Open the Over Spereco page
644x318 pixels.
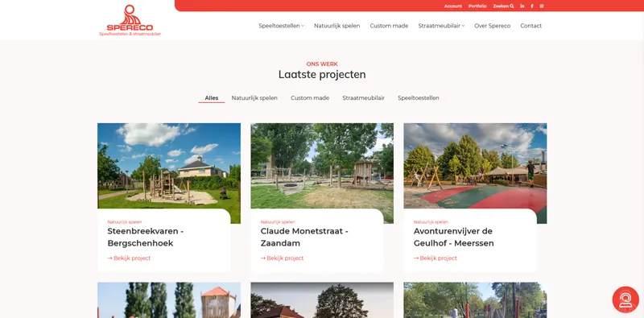492,26
